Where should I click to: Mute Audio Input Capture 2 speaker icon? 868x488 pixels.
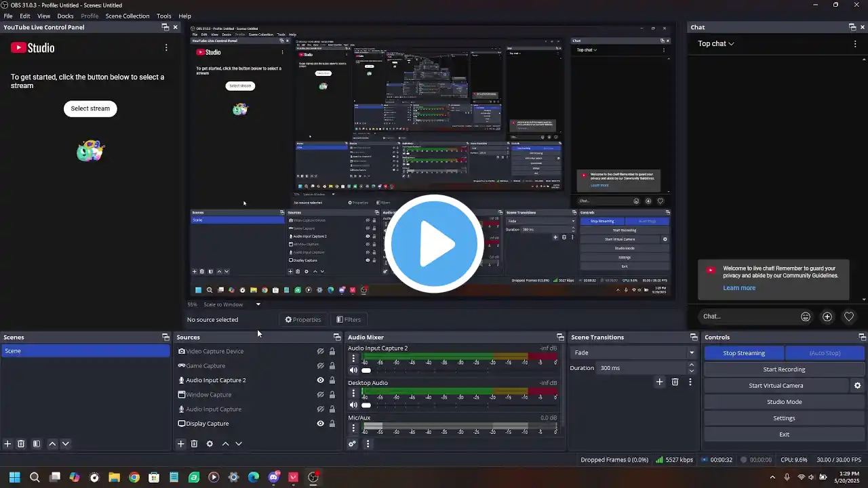[x=353, y=370]
